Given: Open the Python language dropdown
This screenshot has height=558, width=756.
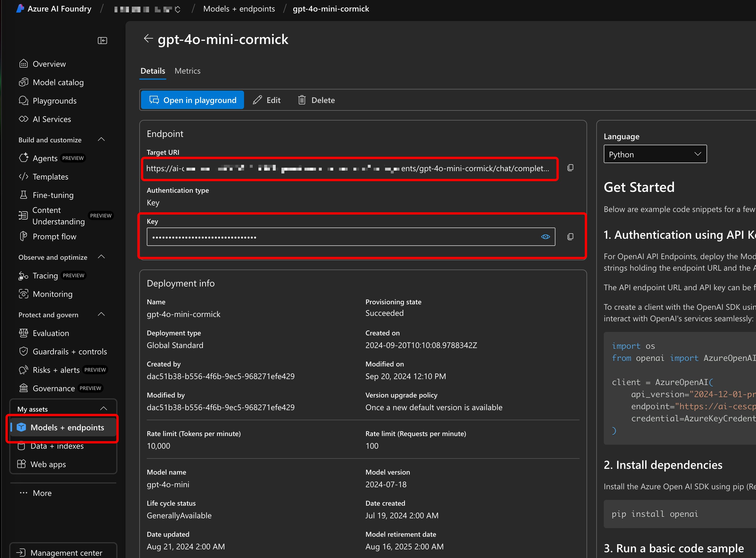Looking at the screenshot, I should (655, 154).
